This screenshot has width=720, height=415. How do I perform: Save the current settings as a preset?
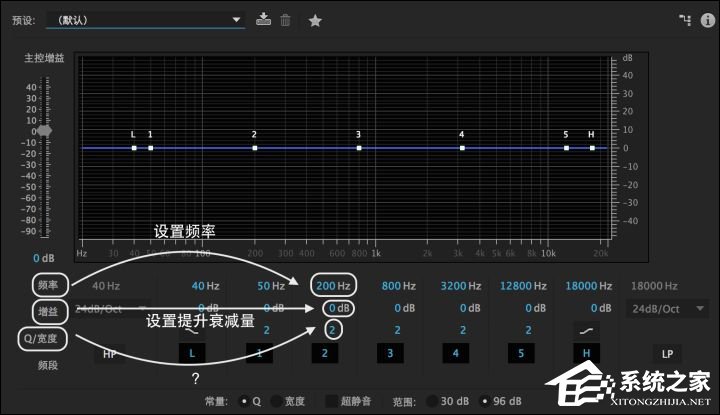pyautogui.click(x=263, y=19)
